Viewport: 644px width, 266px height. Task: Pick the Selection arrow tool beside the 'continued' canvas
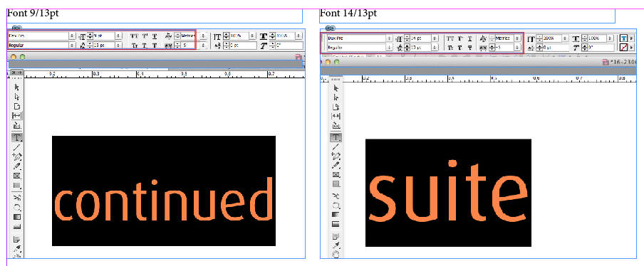click(x=17, y=87)
